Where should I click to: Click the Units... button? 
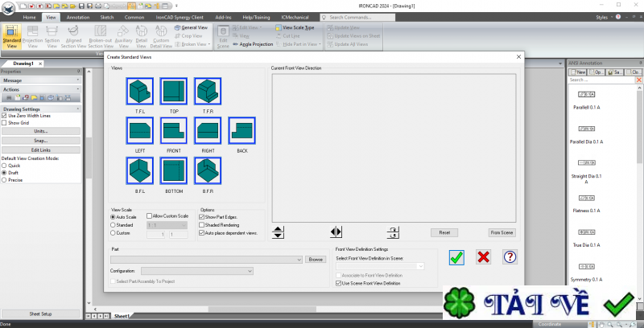[x=41, y=131]
